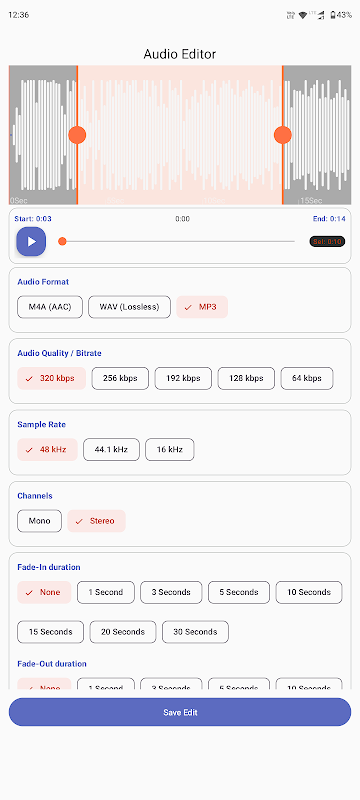Tap the battery icon in status bar
This screenshot has height=800, width=360.
pos(332,15)
